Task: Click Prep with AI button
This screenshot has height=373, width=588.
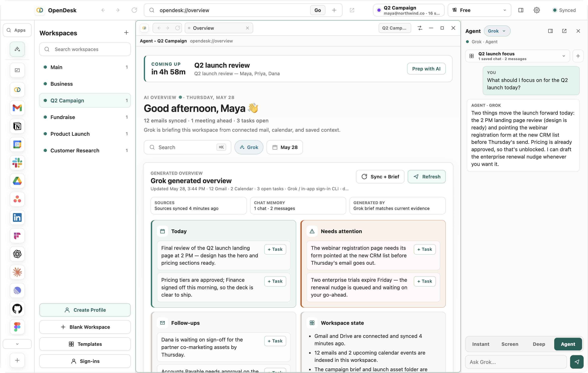Action: point(426,69)
